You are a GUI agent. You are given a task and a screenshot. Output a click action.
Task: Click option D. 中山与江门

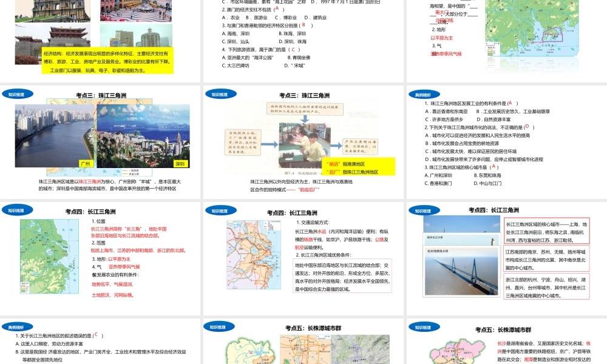pyautogui.click(x=487, y=183)
